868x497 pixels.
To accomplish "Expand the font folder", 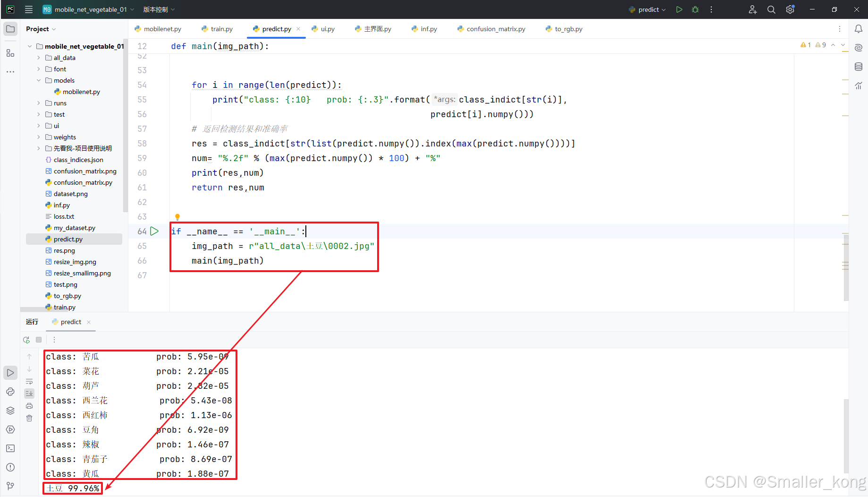I will (39, 69).
